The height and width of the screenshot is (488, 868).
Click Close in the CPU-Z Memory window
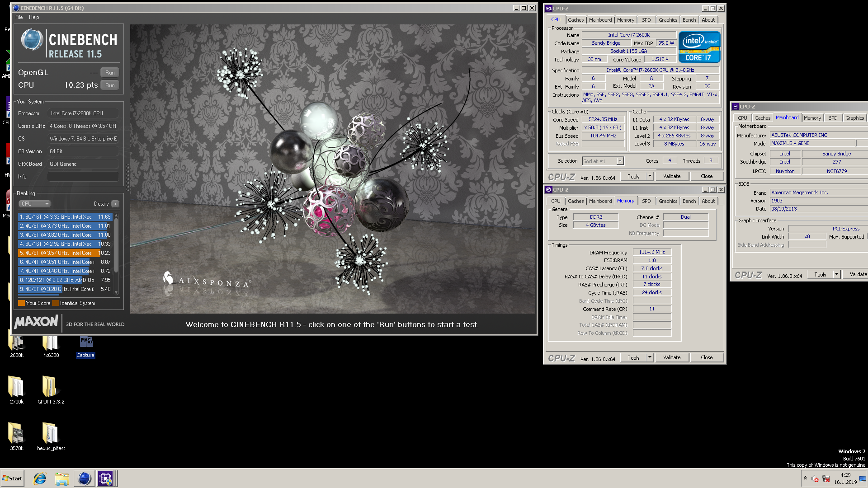click(707, 357)
